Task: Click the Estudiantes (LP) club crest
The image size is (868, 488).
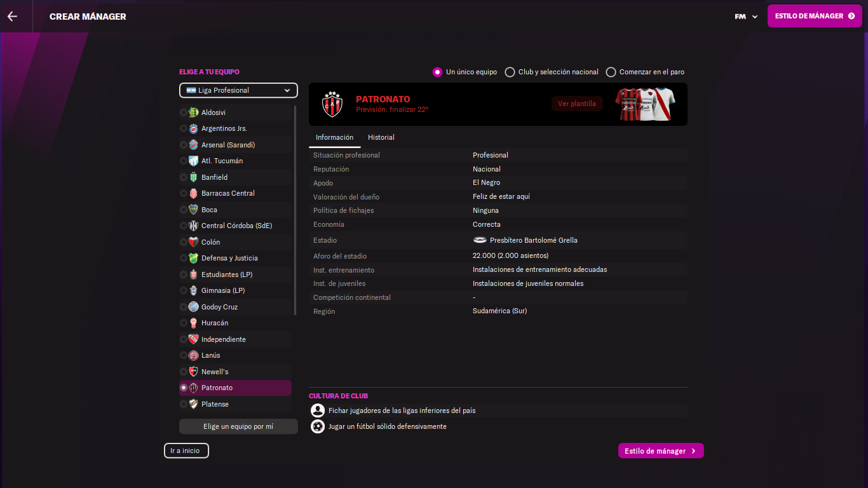Action: click(x=193, y=274)
